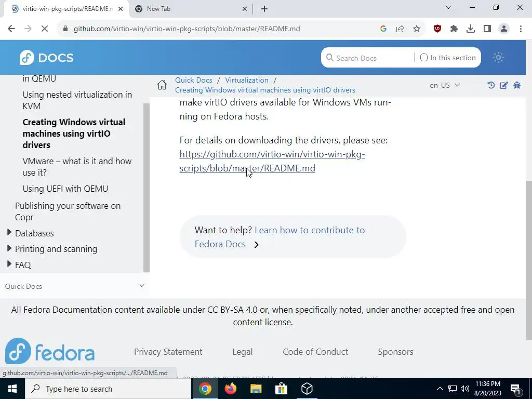Open the en-US language dropdown
This screenshot has width=532, height=399.
pos(445,85)
